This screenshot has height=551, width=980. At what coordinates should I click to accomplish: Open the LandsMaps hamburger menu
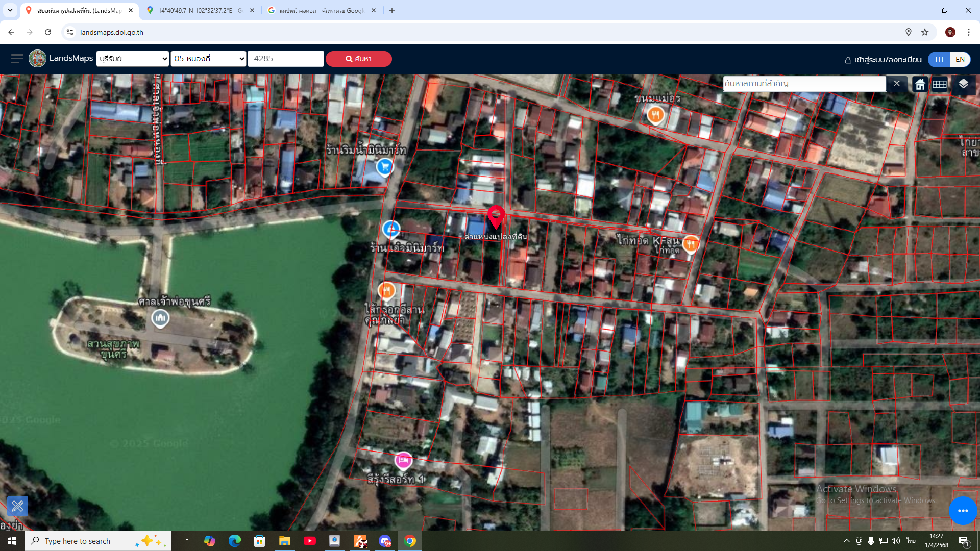17,59
